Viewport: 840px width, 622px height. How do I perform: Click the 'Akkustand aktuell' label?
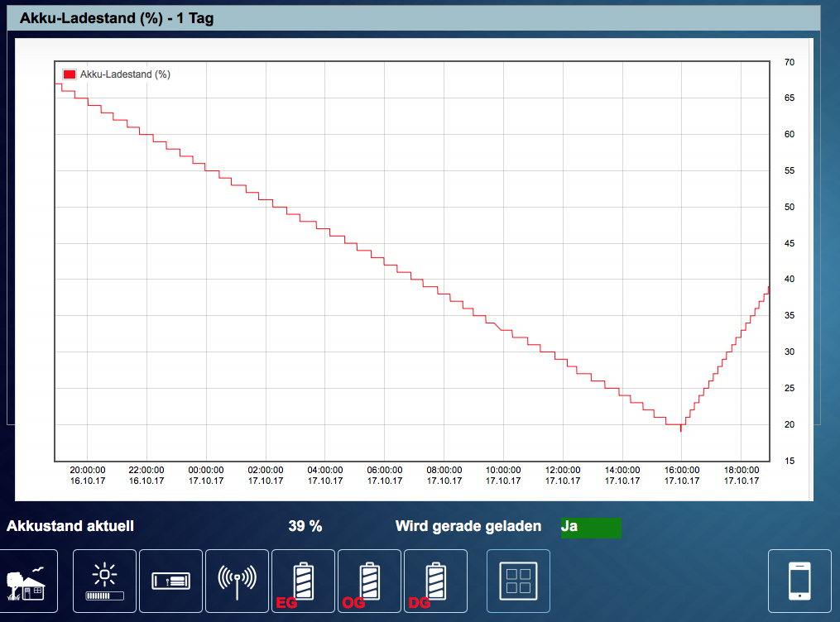(70, 526)
